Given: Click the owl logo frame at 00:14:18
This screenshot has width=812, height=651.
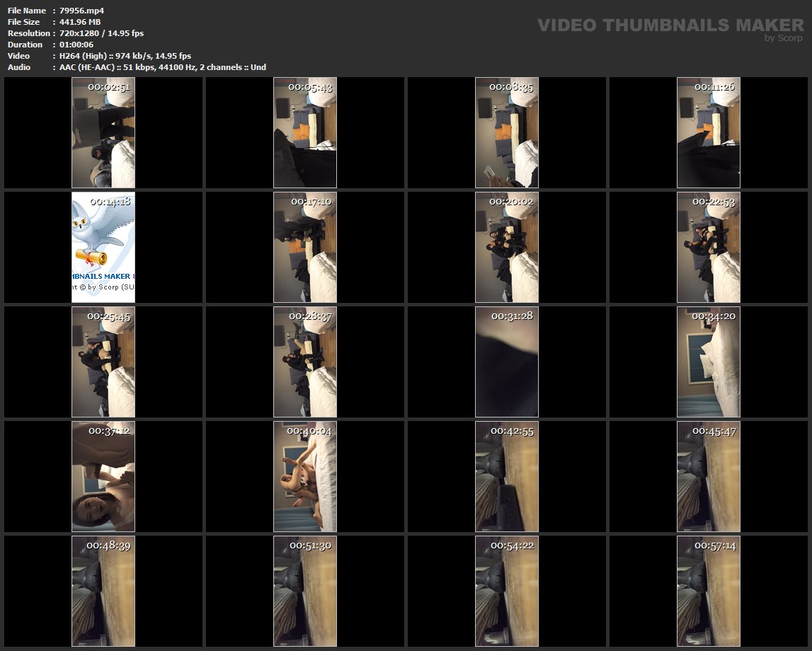Looking at the screenshot, I should (x=103, y=247).
